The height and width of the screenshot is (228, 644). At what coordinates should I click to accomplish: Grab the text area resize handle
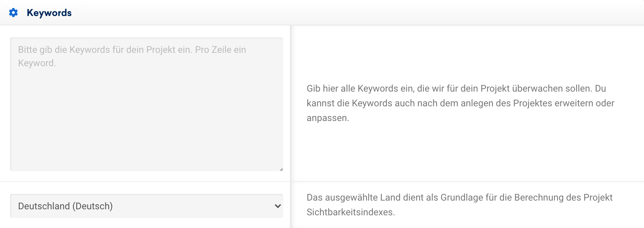pyautogui.click(x=281, y=169)
